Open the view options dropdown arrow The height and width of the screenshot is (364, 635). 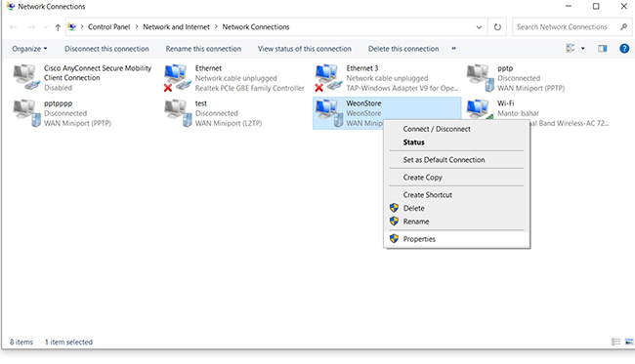click(x=583, y=49)
